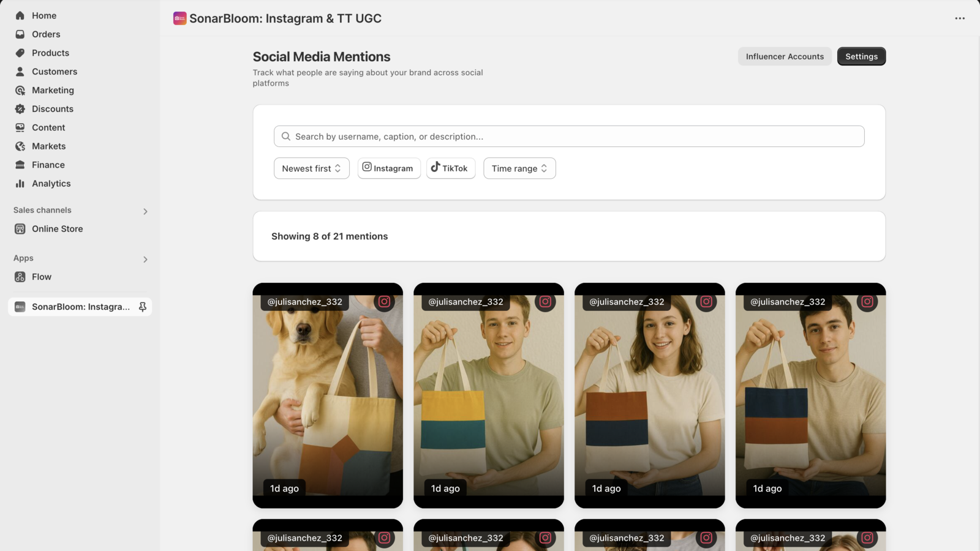Select the Online Store icon
Viewport: 980px width, 551px height.
[x=20, y=228]
